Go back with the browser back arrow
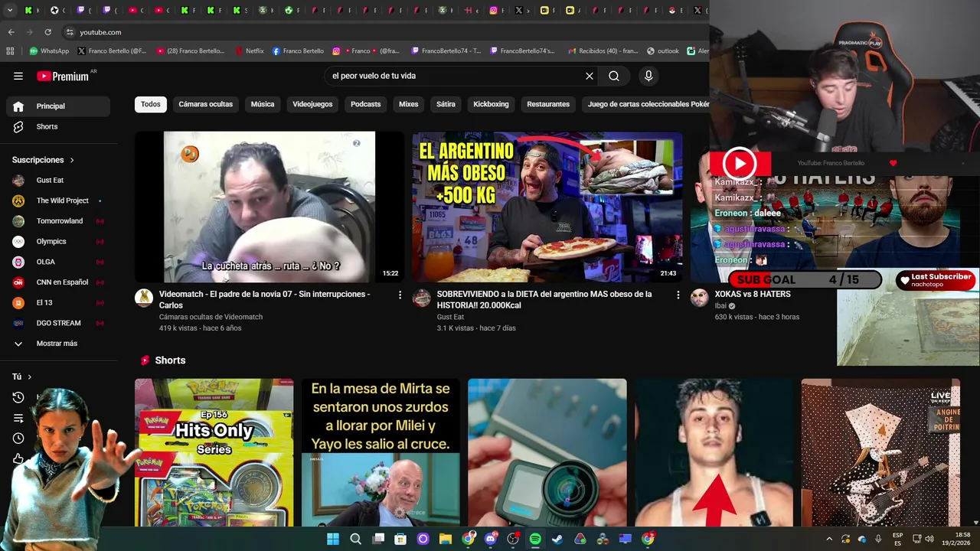This screenshot has width=980, height=551. (x=11, y=32)
